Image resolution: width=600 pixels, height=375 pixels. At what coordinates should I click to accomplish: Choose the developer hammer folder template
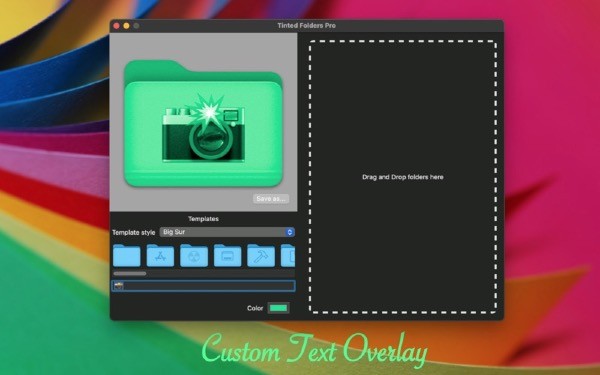[261, 255]
